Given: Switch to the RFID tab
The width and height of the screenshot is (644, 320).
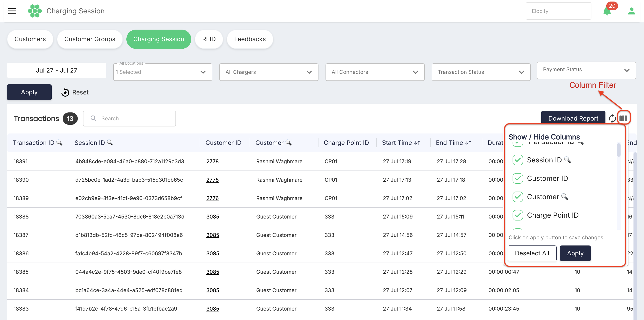Looking at the screenshot, I should (x=209, y=39).
